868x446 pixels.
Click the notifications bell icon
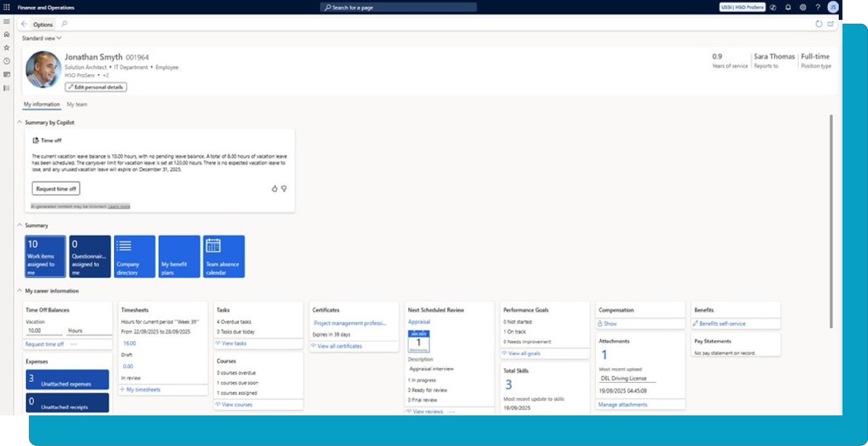click(x=788, y=7)
